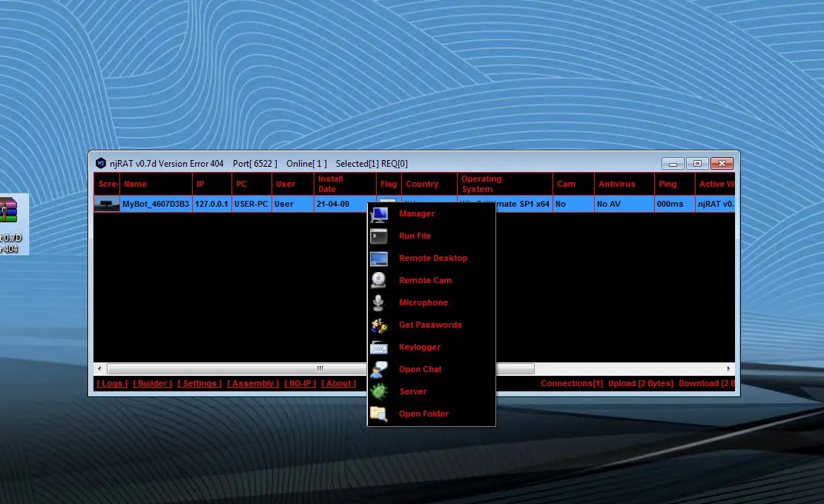This screenshot has width=824, height=504.
Task: Open Remote Desktop via its monitor icon
Action: (x=380, y=258)
